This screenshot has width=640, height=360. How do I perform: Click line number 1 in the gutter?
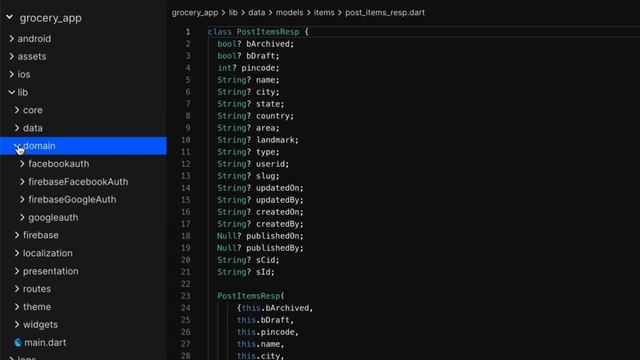(x=188, y=32)
